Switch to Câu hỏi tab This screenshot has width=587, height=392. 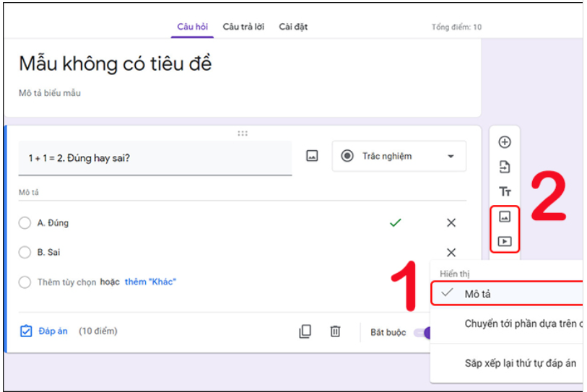point(193,27)
